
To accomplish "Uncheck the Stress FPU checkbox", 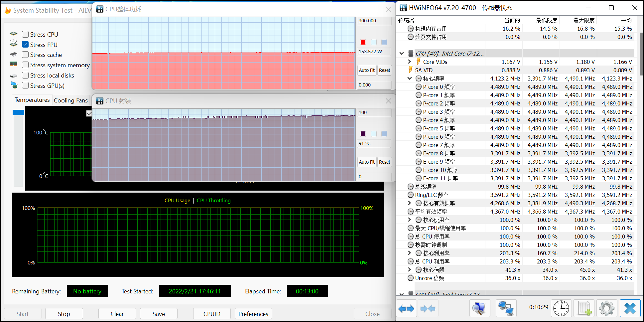I will pyautogui.click(x=25, y=45).
